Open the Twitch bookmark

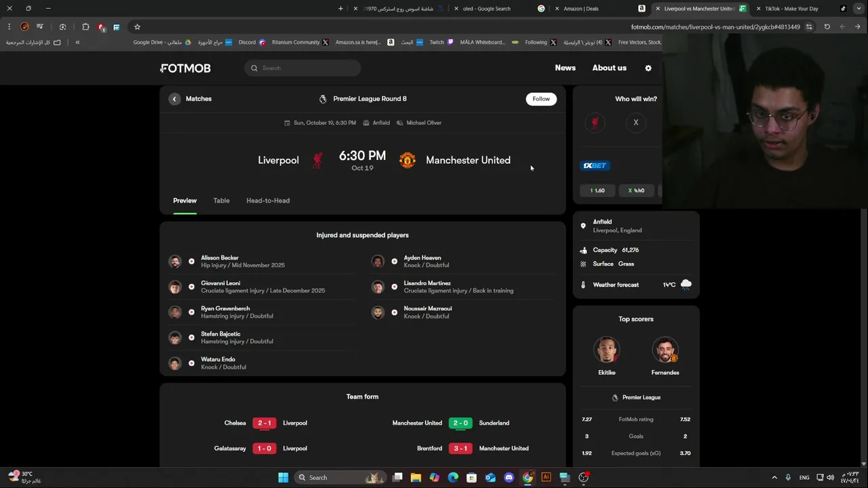pos(441,42)
